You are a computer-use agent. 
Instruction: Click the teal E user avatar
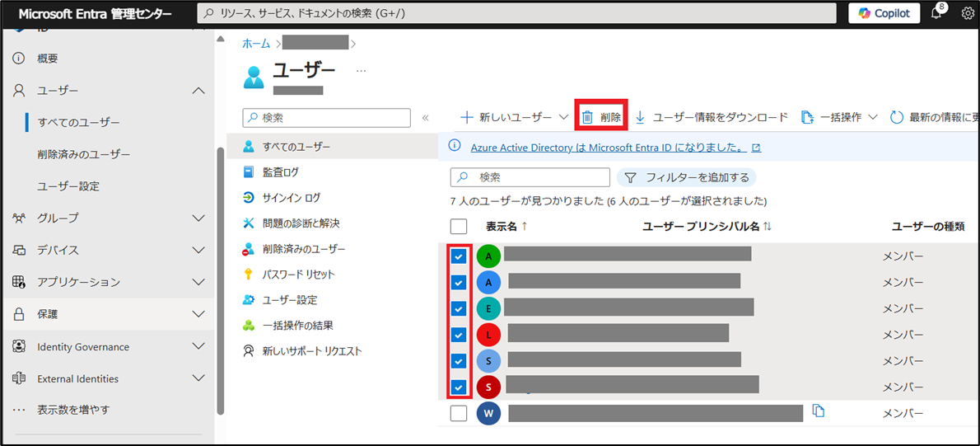pyautogui.click(x=488, y=309)
